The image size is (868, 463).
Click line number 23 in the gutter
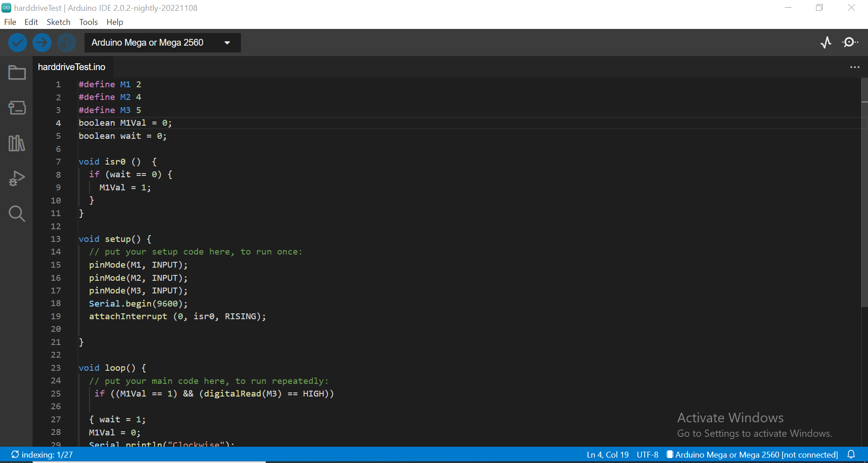click(x=56, y=368)
